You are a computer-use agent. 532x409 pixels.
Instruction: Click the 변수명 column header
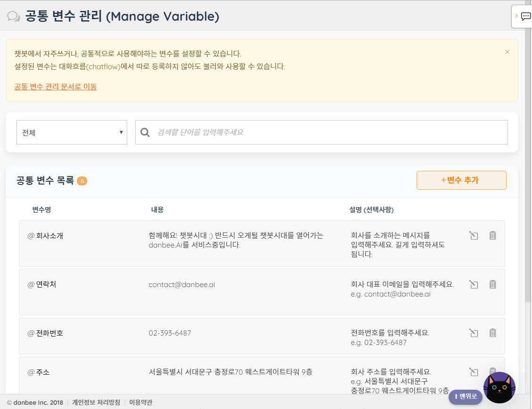pyautogui.click(x=42, y=210)
